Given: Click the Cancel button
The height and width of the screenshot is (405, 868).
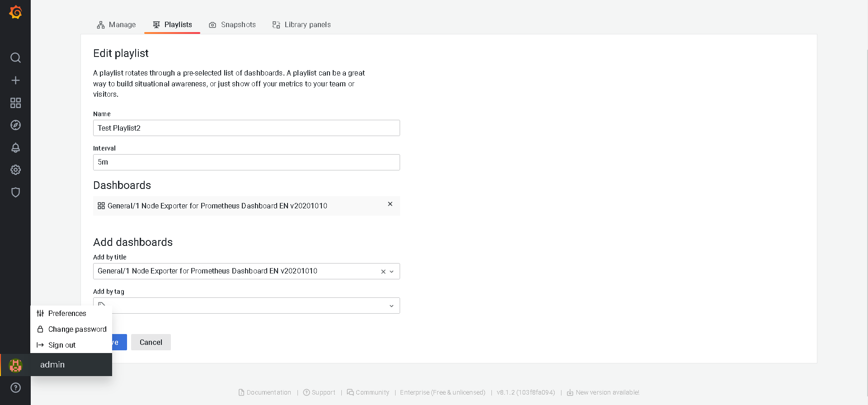Looking at the screenshot, I should tap(151, 342).
